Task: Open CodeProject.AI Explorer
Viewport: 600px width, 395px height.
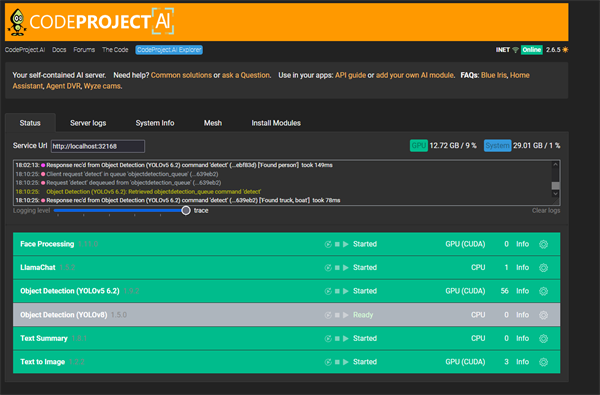Action: [169, 50]
